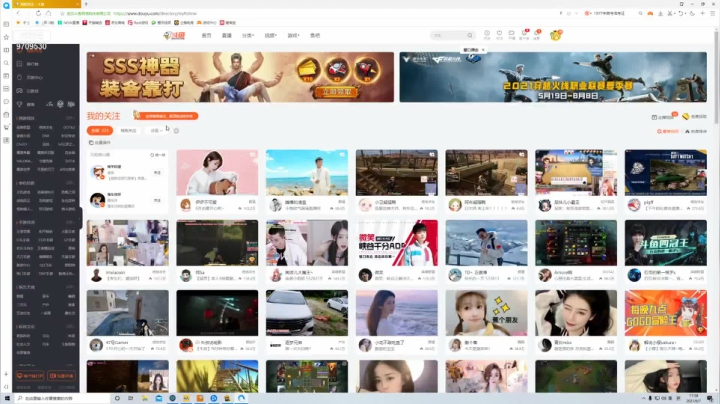720x404 pixels.
Task: Open watch history clock icon in header
Action: 487,34
